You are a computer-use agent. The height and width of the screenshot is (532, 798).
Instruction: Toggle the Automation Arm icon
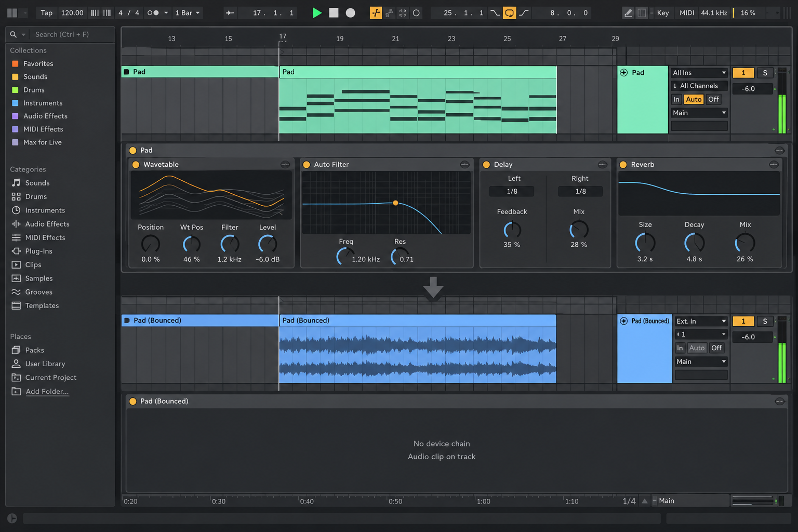(376, 13)
